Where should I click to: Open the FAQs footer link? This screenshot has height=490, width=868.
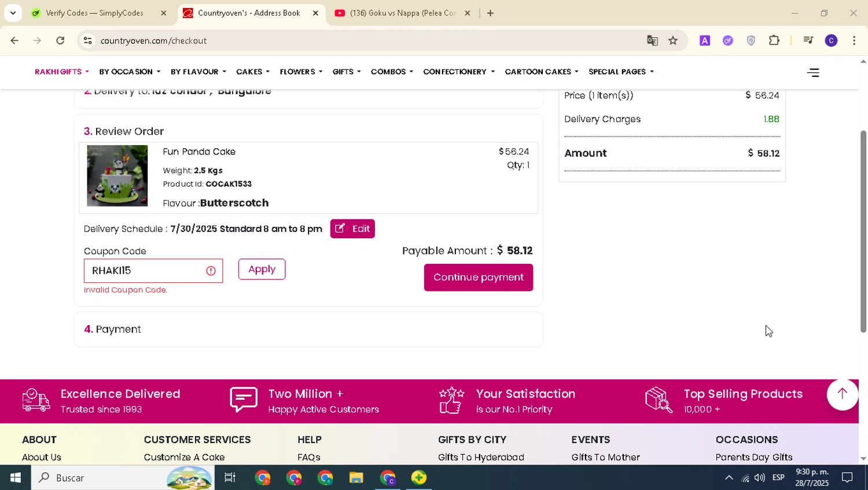(309, 457)
